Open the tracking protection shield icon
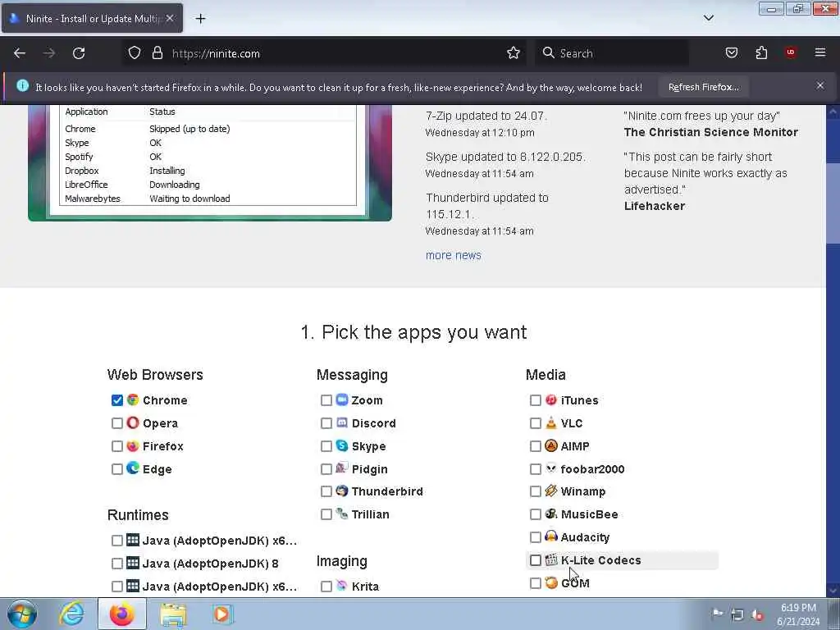 pyautogui.click(x=135, y=53)
